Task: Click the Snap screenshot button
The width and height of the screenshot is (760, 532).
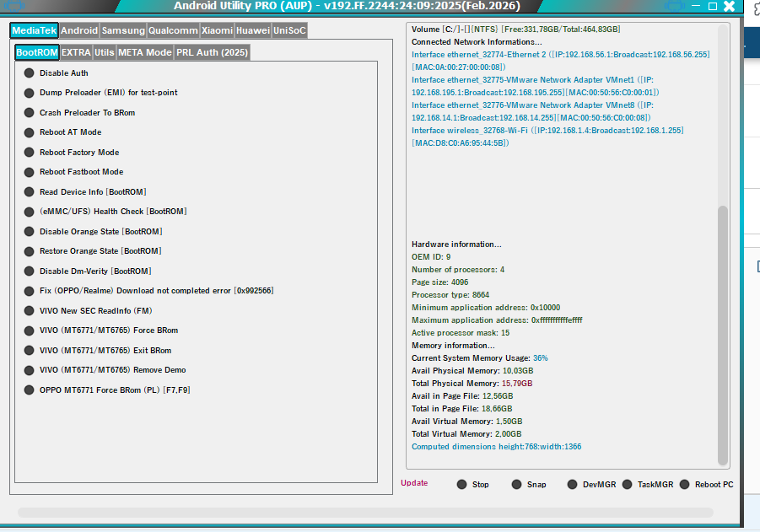Action: 529,485
